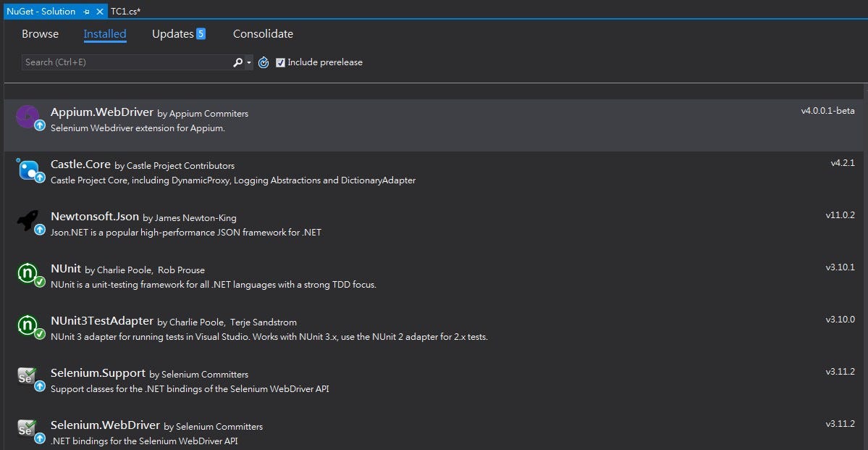Switch to the TC1.cs editor tab
The height and width of the screenshot is (450, 868).
pos(125,10)
